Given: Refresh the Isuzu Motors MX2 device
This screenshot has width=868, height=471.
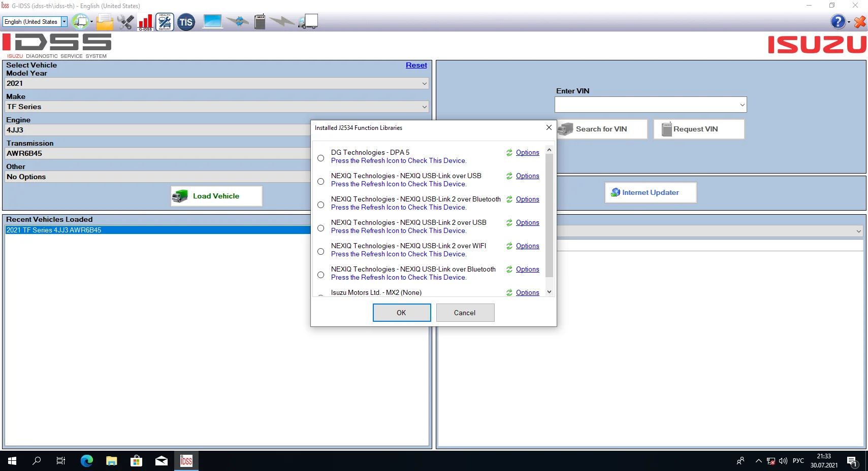Looking at the screenshot, I should point(509,293).
